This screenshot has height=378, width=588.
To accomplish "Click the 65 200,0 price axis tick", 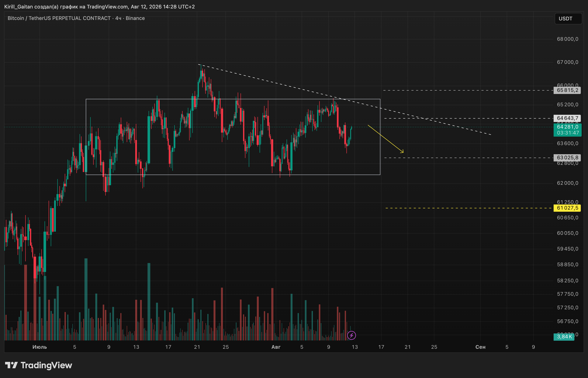I will pyautogui.click(x=568, y=105).
